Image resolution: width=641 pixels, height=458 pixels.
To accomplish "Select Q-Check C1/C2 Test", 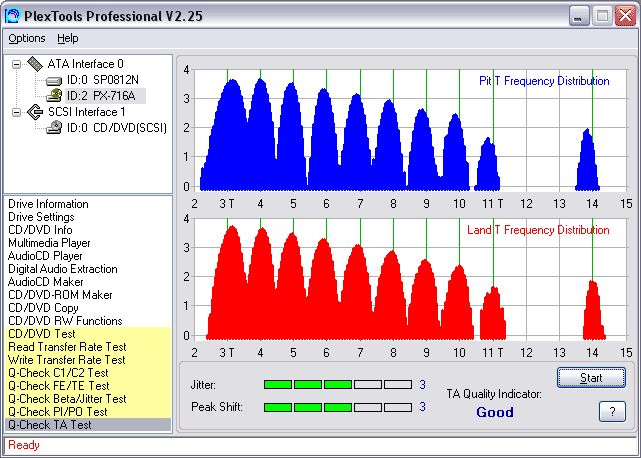I will (88, 373).
